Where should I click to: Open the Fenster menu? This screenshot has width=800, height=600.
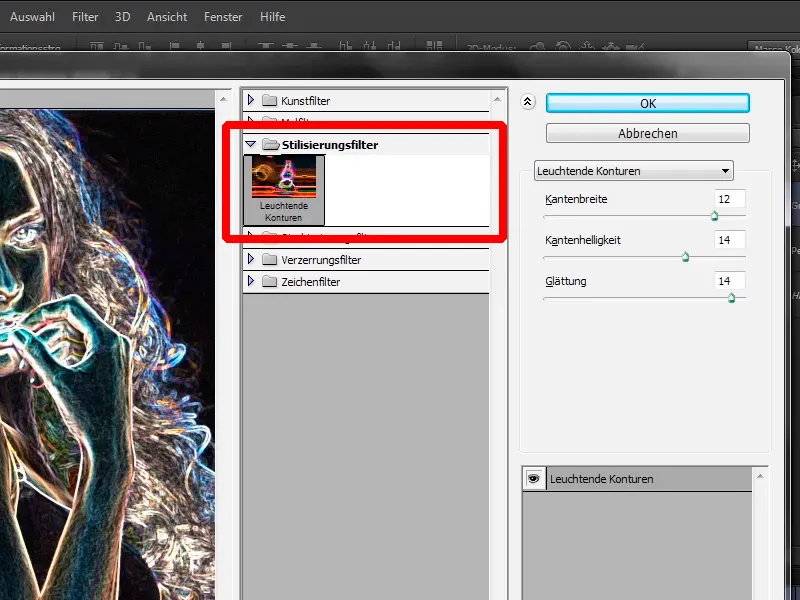pyautogui.click(x=223, y=17)
